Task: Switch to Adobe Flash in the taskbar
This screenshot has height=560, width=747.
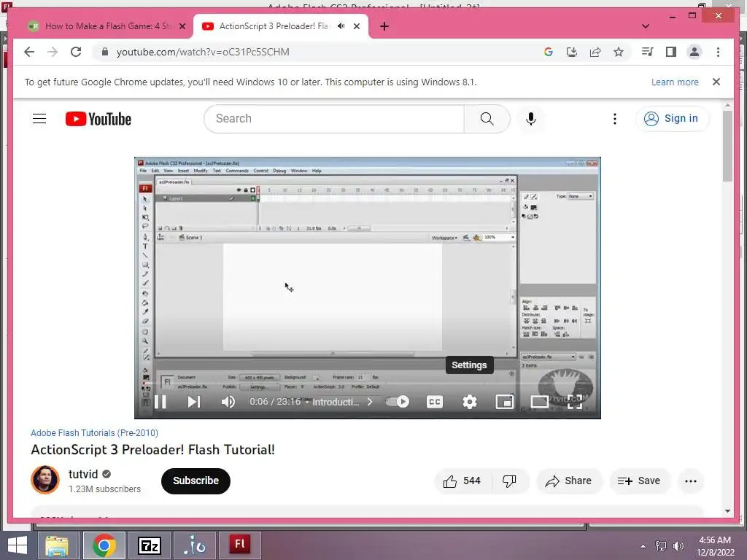Action: tap(239, 545)
